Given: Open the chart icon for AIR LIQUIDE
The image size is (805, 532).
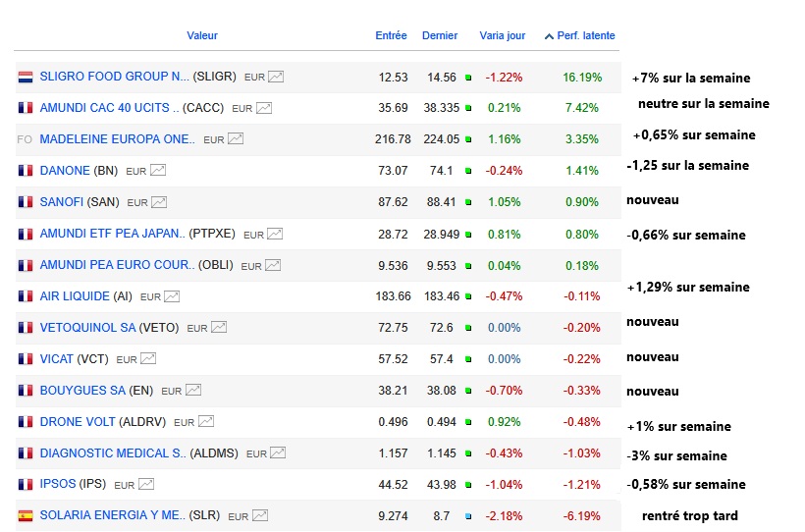Looking at the screenshot, I should pyautogui.click(x=172, y=296).
